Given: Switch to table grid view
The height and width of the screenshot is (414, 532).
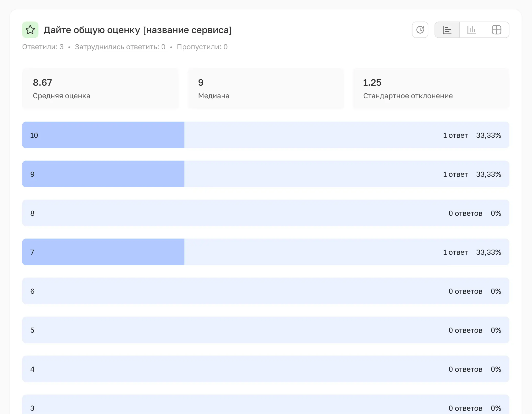Looking at the screenshot, I should [496, 30].
